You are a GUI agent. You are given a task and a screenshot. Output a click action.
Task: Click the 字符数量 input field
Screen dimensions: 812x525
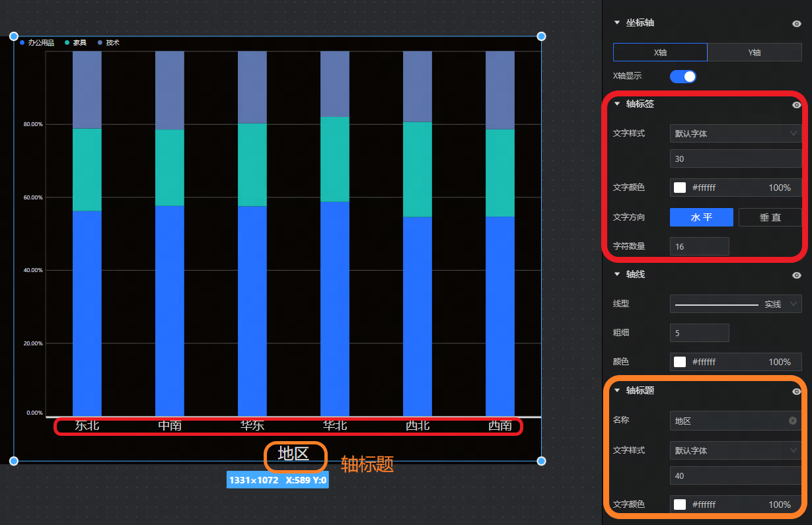699,246
